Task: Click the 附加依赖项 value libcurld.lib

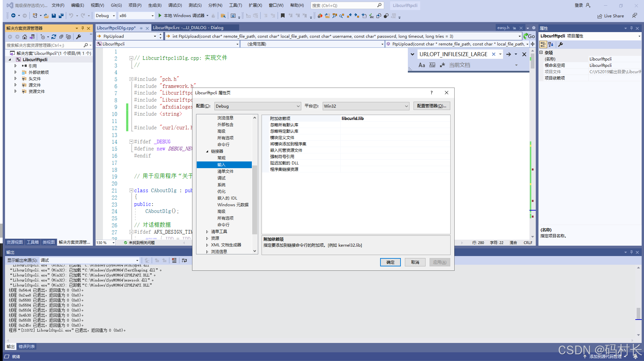Action: tap(353, 119)
